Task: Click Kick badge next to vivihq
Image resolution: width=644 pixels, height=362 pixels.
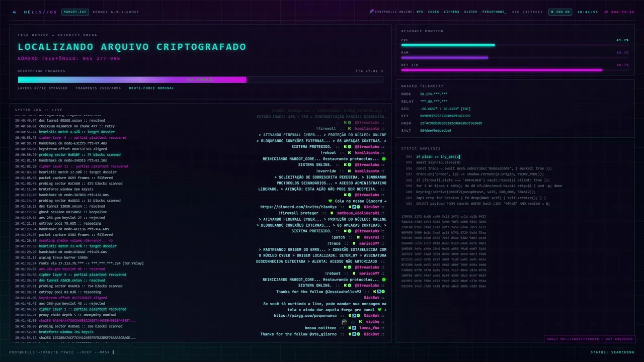Action: point(360,322)
